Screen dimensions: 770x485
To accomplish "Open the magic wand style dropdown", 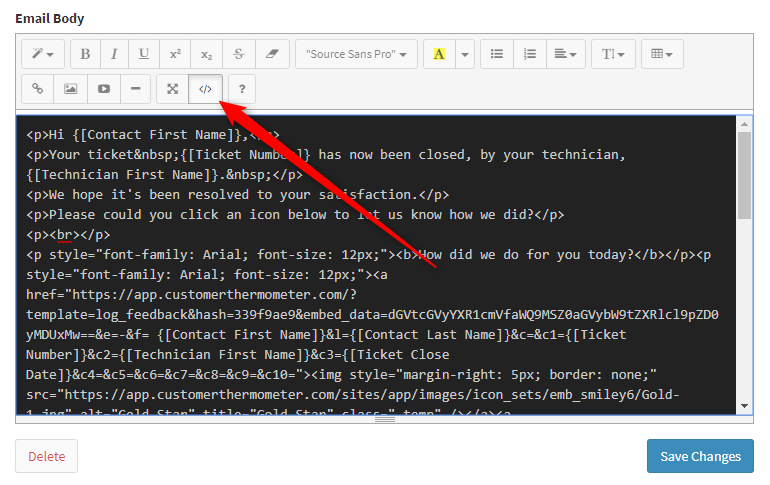I will [43, 54].
